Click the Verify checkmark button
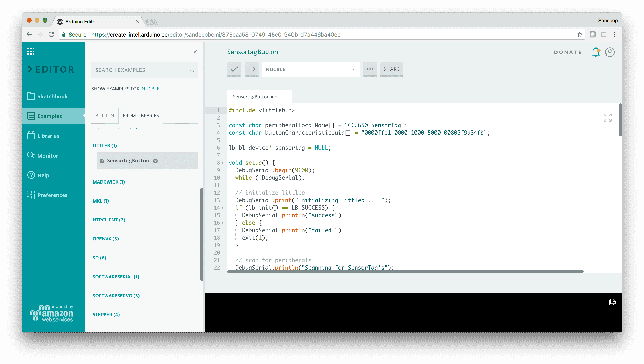Image resolution: width=644 pixels, height=364 pixels. click(x=234, y=69)
